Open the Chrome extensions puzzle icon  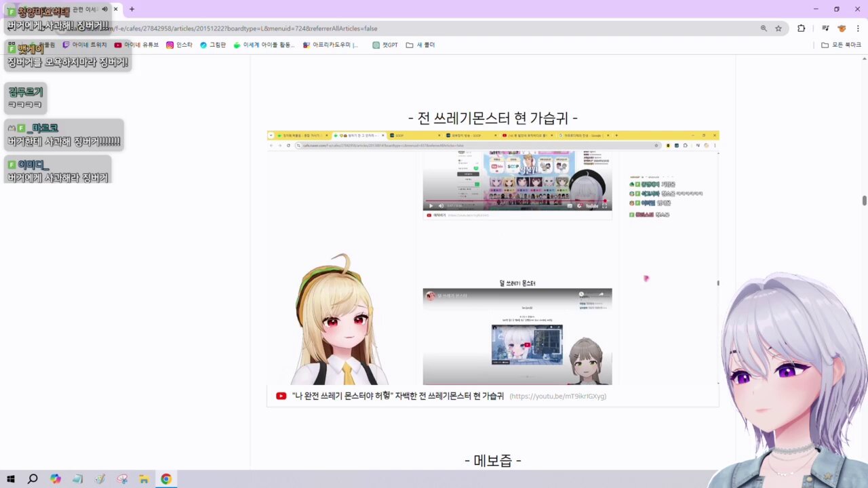click(802, 28)
